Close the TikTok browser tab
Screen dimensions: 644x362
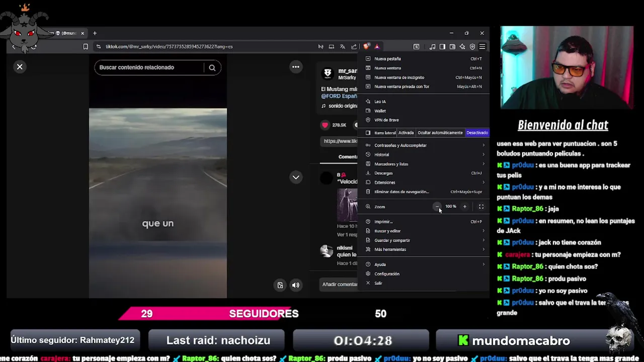click(83, 33)
